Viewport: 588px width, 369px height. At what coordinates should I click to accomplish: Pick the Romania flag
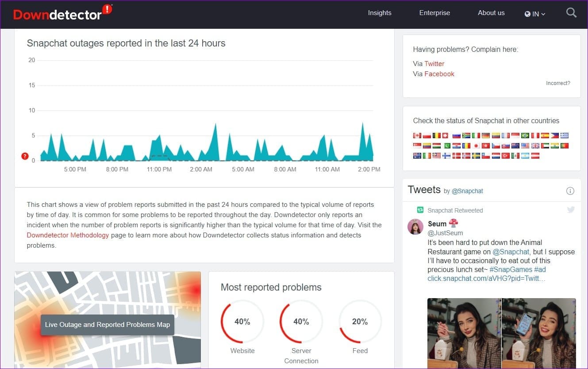[466, 146]
